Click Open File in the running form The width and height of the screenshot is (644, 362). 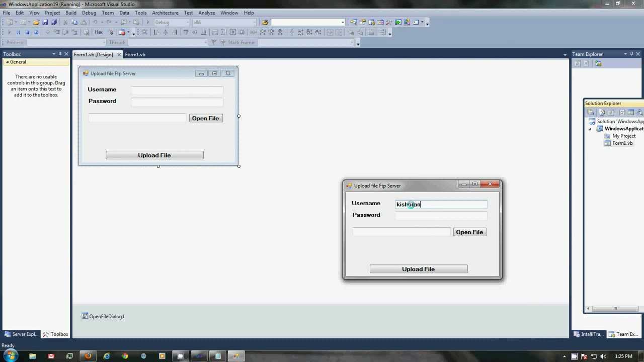469,232
